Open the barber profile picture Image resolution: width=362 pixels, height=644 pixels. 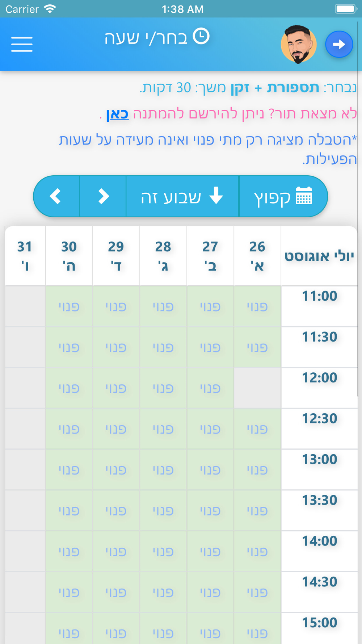point(299,44)
